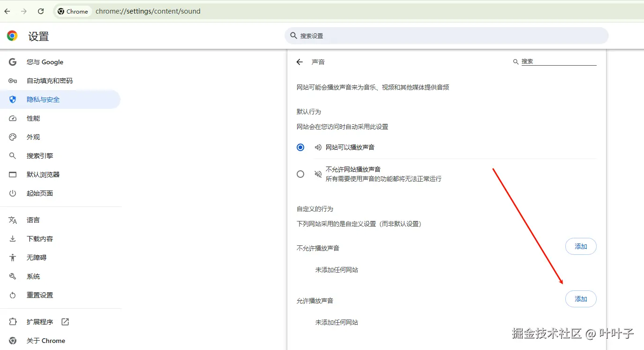Click the 声音 page heading
The height and width of the screenshot is (350, 644).
(318, 62)
